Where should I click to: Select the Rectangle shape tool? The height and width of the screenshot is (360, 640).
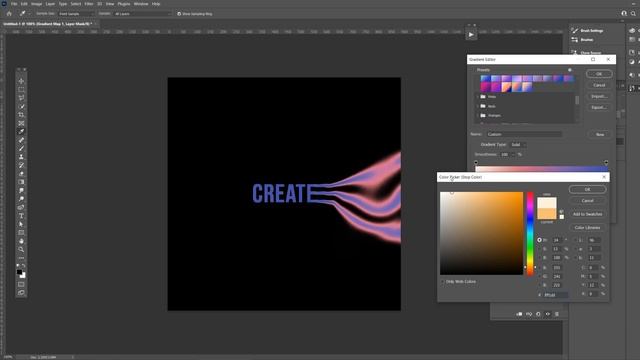[x=21, y=233]
